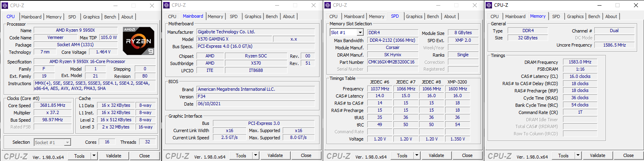Click the Close button in fourth window

click(x=628, y=155)
